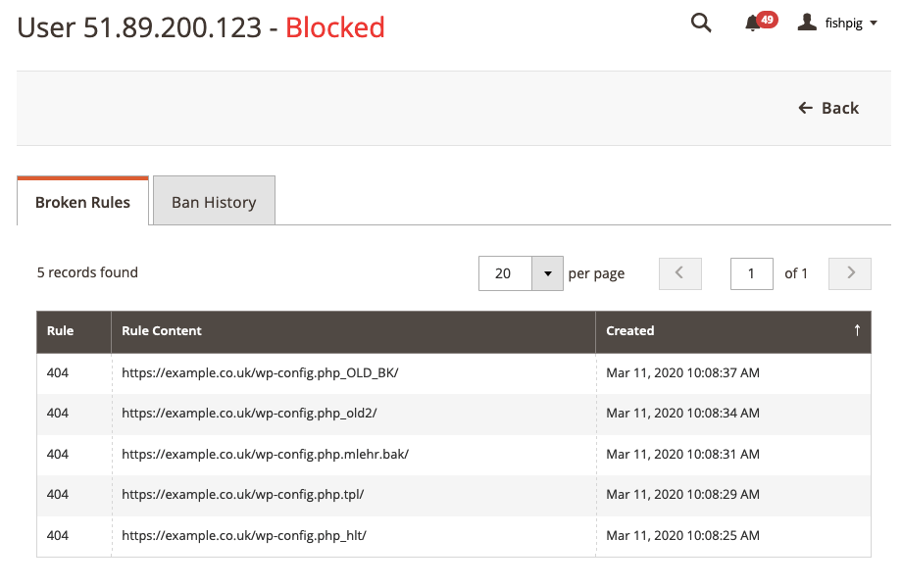Click the admin account person icon

click(806, 23)
